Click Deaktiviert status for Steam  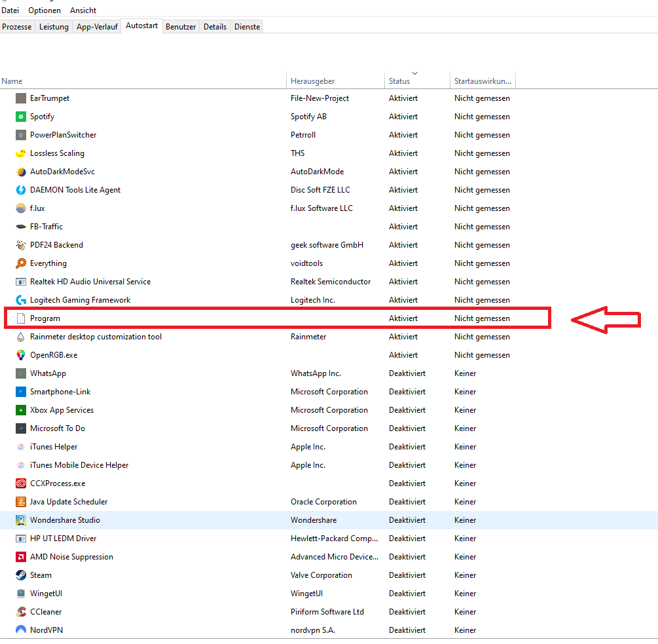(x=407, y=575)
